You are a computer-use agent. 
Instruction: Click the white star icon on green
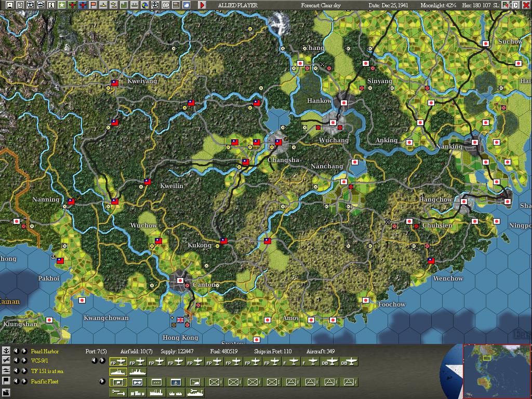(x=62, y=5)
